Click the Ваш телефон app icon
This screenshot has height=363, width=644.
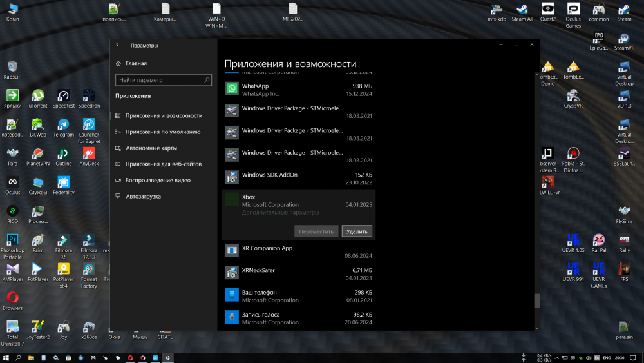(232, 295)
